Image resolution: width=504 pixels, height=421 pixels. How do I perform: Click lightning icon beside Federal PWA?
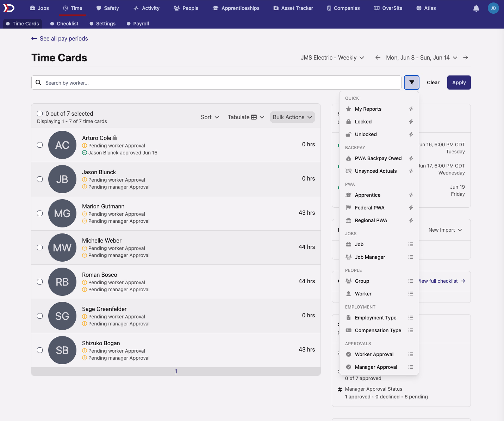point(411,208)
